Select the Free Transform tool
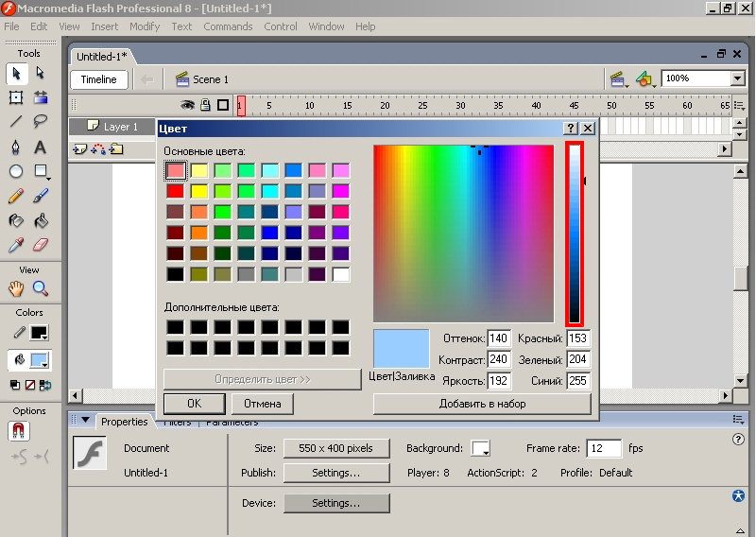This screenshot has width=756, height=537. (16, 98)
